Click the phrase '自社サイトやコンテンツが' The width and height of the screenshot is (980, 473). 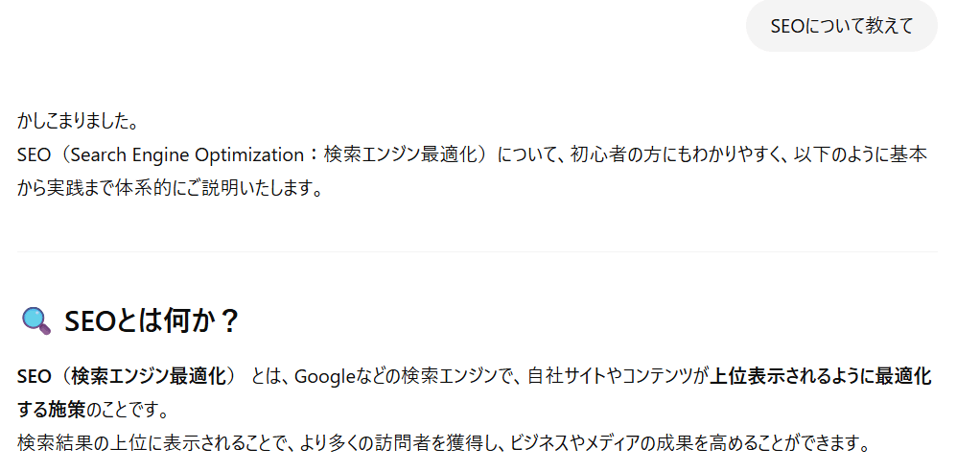pyautogui.click(x=618, y=377)
